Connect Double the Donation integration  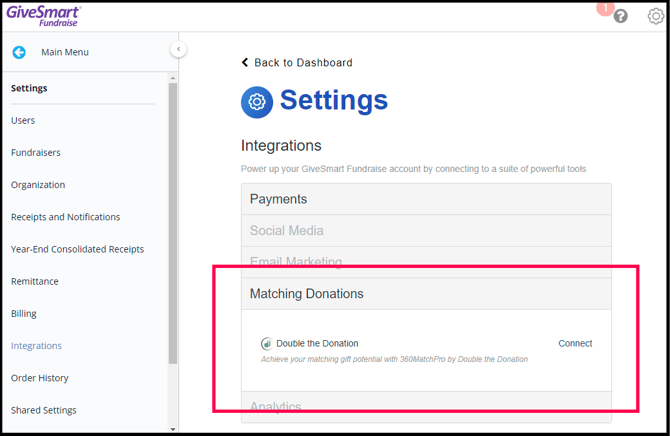(575, 343)
